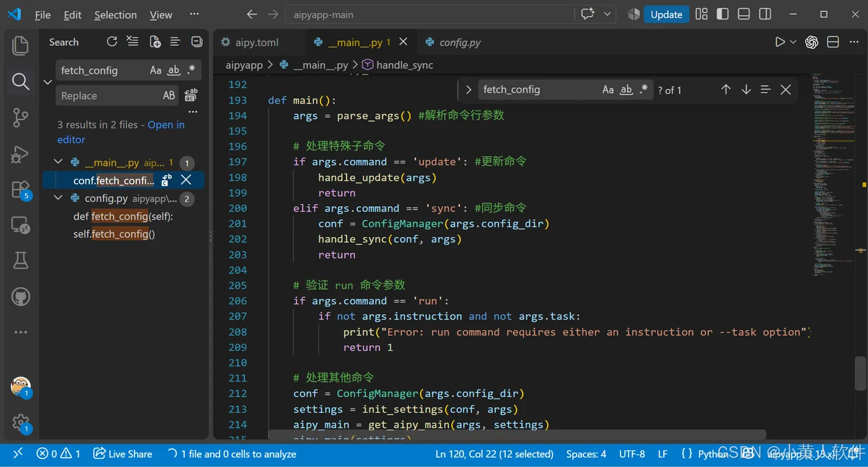Toggle regex in the editor find widget

tap(644, 90)
